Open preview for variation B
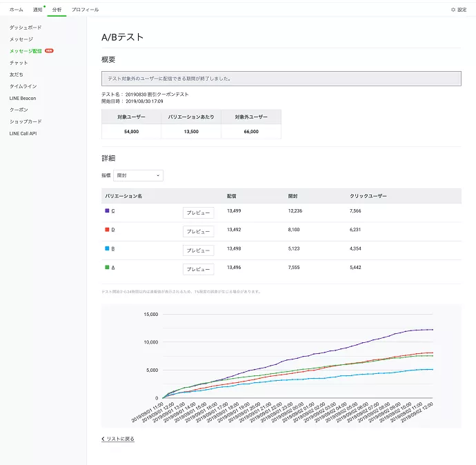The height and width of the screenshot is (465, 476). click(x=198, y=250)
